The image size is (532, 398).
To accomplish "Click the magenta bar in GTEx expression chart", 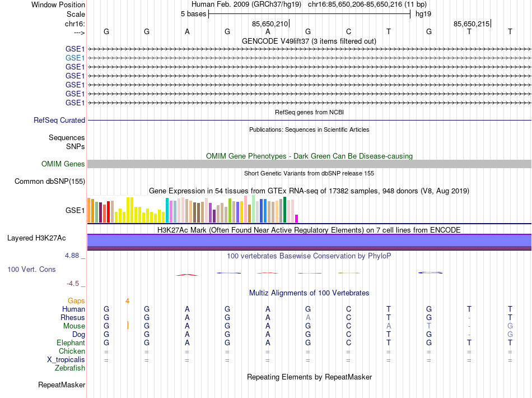I will coord(297,219).
